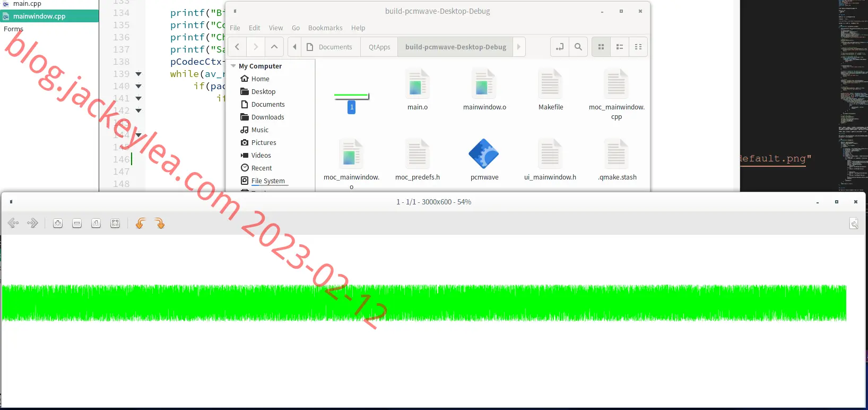Select the waveform image file named 1
The height and width of the screenshot is (410, 868).
point(351,97)
